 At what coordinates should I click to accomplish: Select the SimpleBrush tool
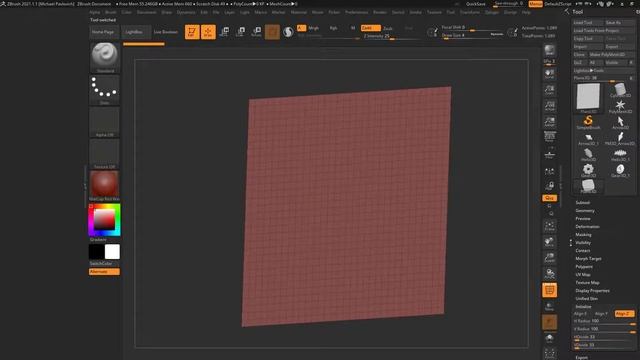pos(588,122)
